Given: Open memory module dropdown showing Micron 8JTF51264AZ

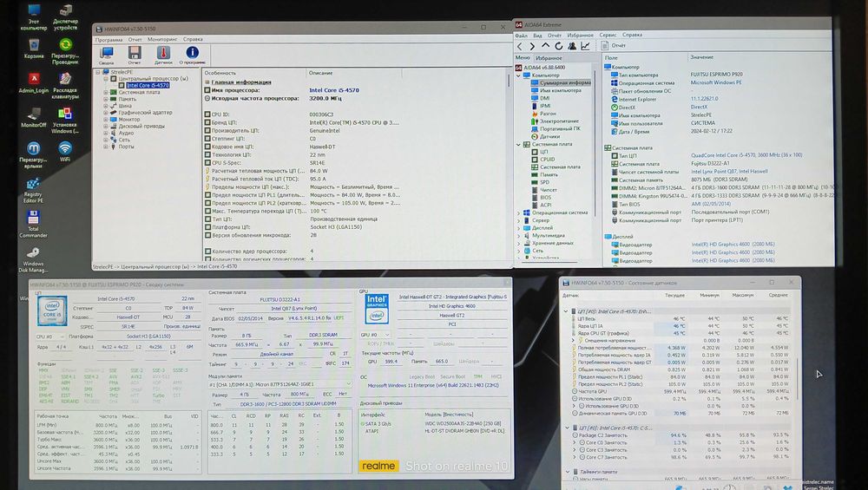Looking at the screenshot, I should point(280,384).
